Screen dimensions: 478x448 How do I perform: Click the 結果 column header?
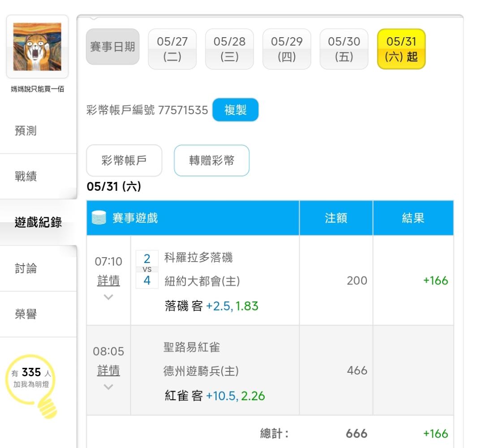tap(413, 218)
